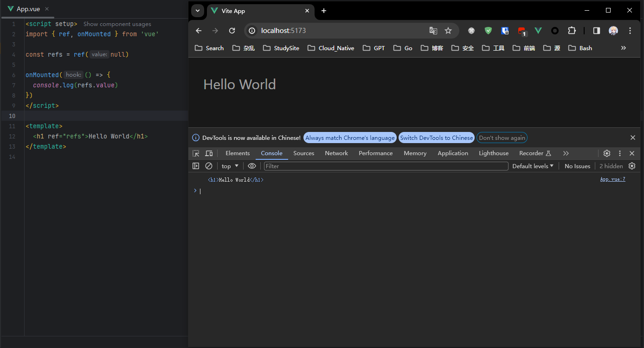Open the Cloud_Native bookmark folder
This screenshot has width=644, height=348.
coord(330,48)
